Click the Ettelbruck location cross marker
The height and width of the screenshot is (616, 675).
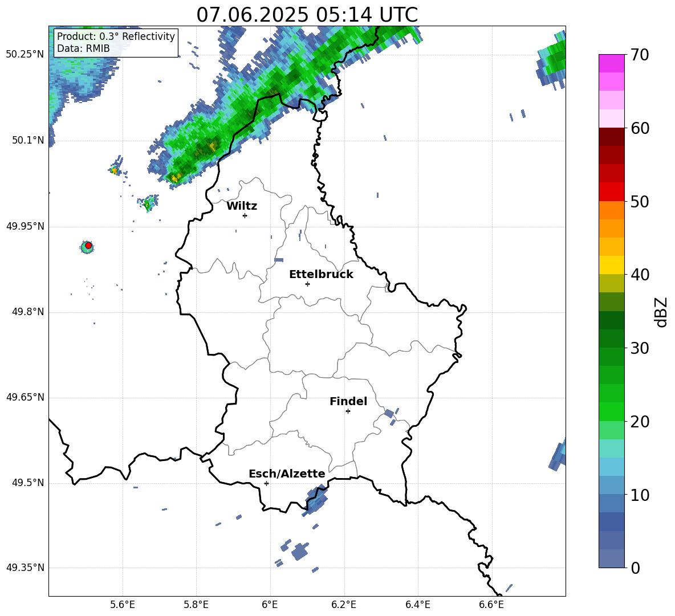(x=307, y=284)
